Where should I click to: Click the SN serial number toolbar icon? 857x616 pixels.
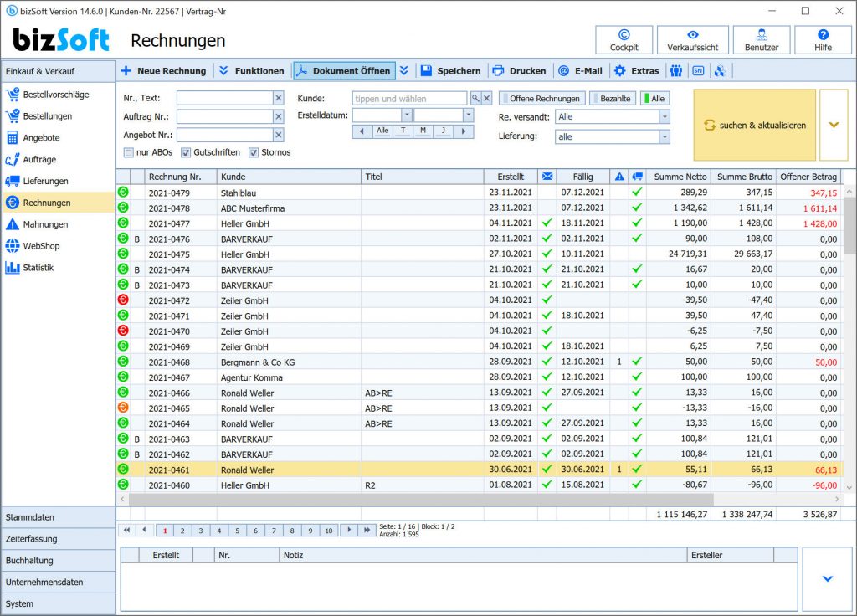698,70
